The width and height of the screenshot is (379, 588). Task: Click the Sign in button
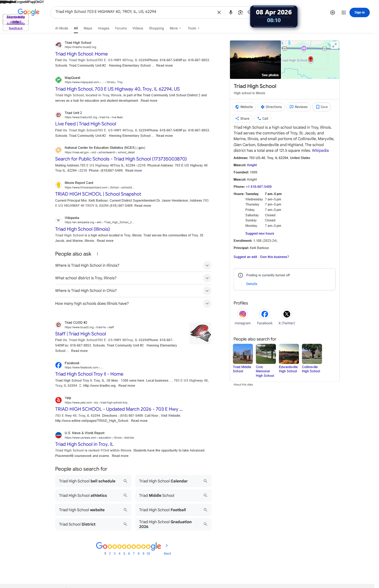360,12
